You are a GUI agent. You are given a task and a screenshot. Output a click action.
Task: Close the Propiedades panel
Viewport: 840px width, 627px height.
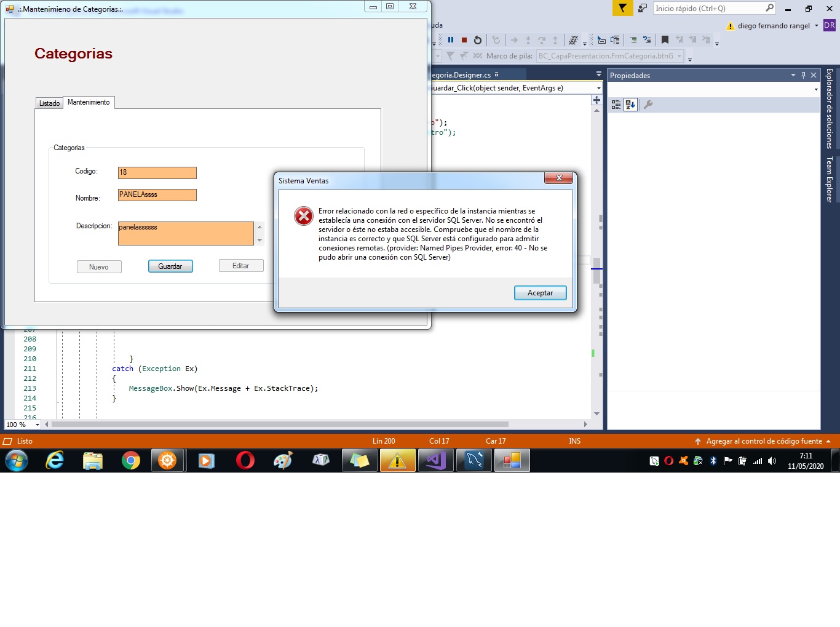814,75
